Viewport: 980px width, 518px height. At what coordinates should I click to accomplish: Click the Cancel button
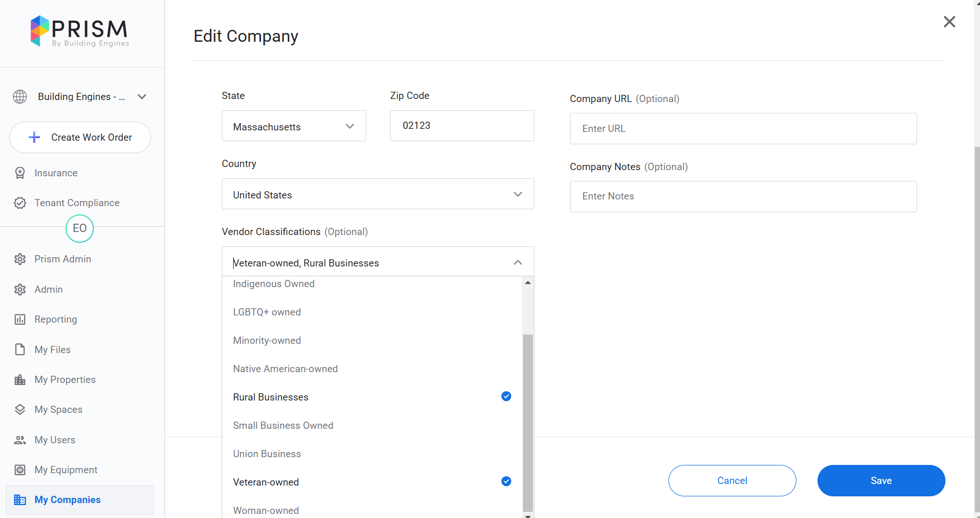click(x=732, y=480)
